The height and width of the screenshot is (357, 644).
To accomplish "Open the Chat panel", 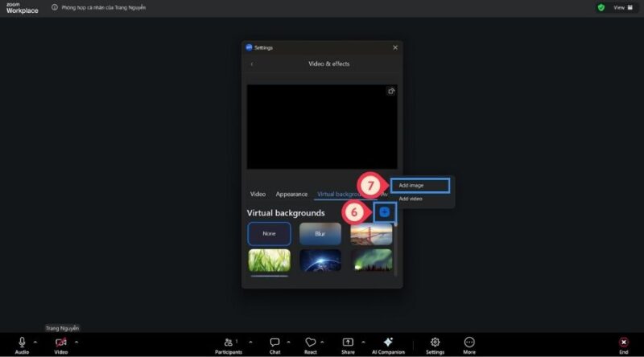I will point(275,342).
